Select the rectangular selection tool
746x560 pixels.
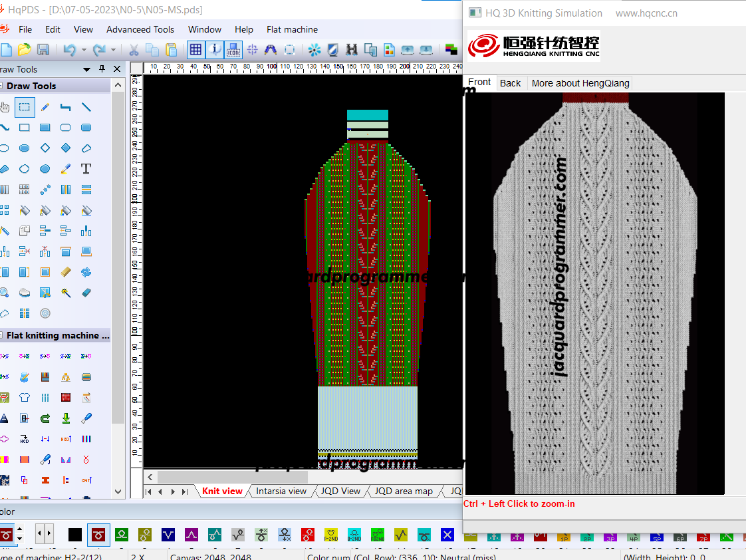tap(24, 107)
